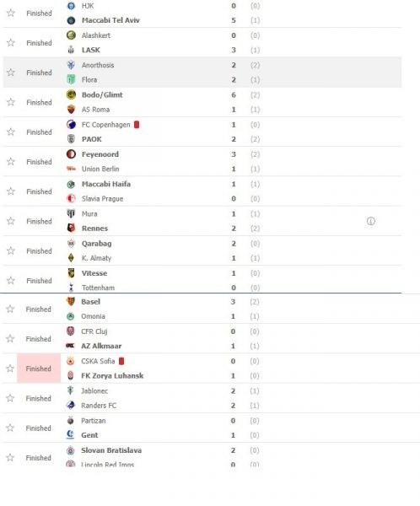The width and height of the screenshot is (420, 506).
Task: Star the Jablonec vs Randers FC match
Action: tap(10, 398)
